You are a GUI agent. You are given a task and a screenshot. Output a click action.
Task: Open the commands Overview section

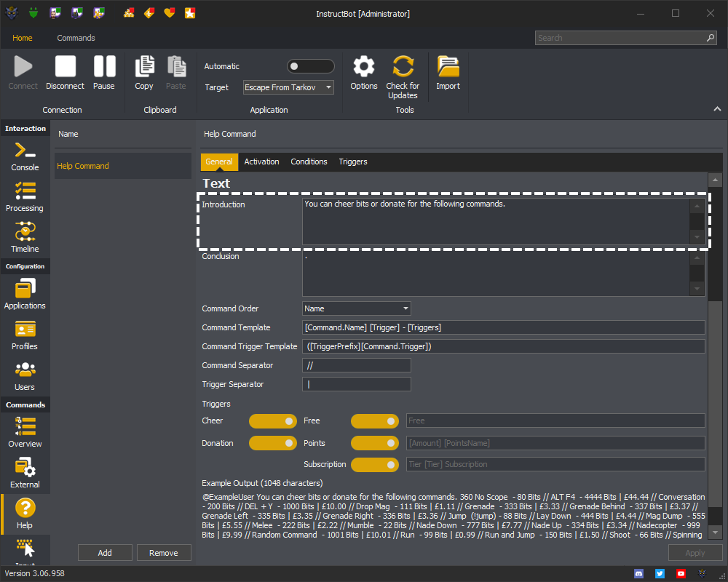25,433
